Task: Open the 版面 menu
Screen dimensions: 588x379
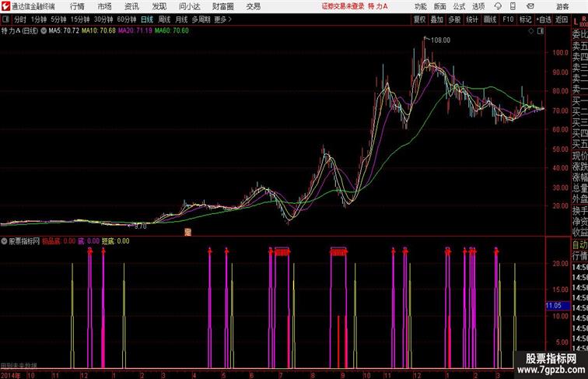Action: pos(439,6)
